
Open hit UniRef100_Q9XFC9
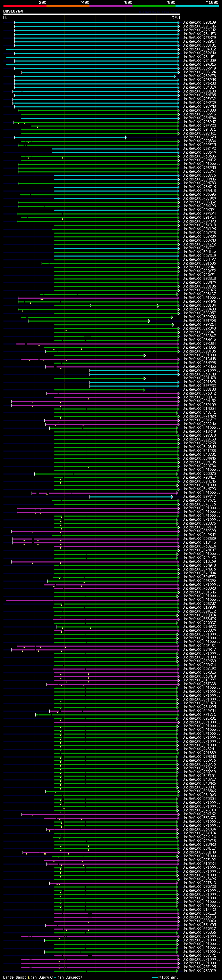[x=199, y=103]
